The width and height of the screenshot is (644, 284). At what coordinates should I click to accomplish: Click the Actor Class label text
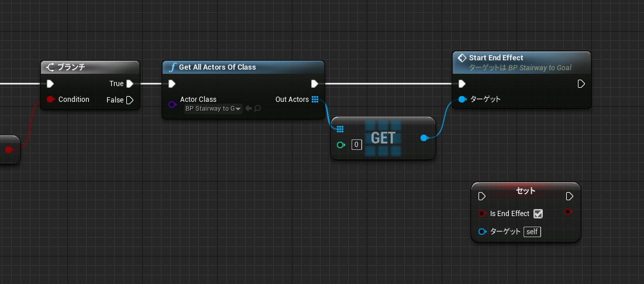click(x=198, y=100)
